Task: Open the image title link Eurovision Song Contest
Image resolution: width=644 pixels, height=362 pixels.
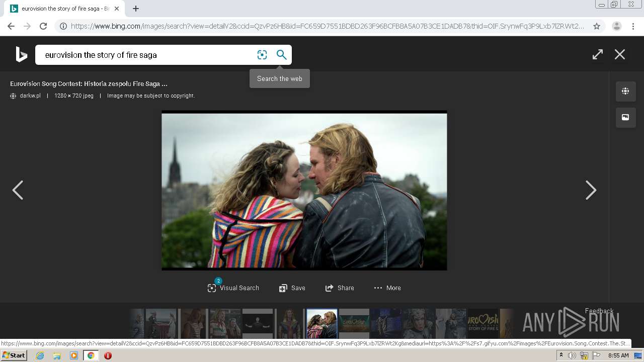Action: [x=89, y=84]
